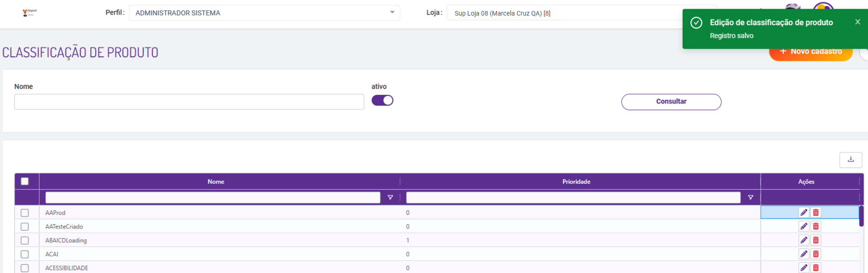The height and width of the screenshot is (273, 868).
Task: Open the Nome column filter icon
Action: click(391, 197)
